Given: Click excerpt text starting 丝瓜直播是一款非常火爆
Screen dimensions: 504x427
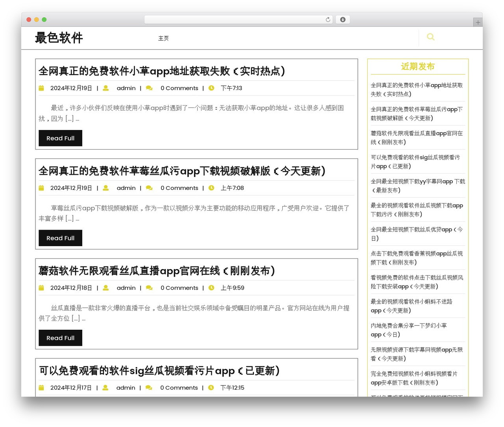Looking at the screenshot, I should point(194,313).
